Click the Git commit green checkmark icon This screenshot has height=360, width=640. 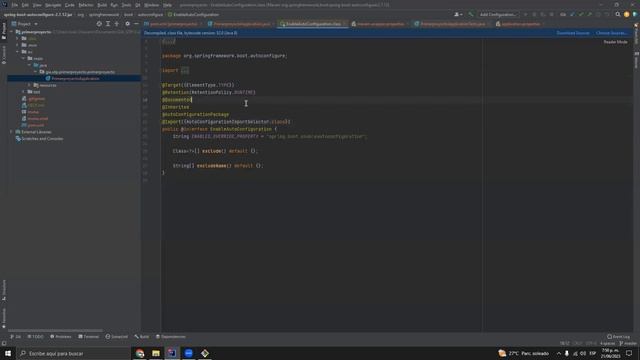coord(581,15)
